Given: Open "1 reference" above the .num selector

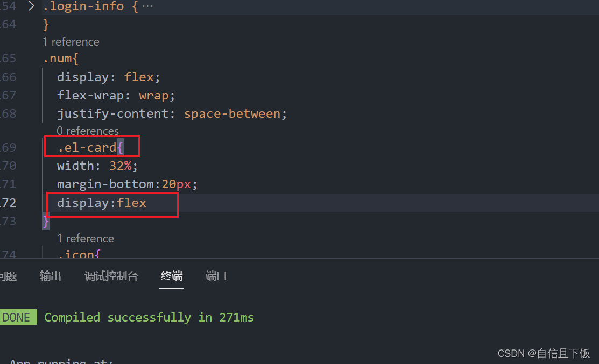Looking at the screenshot, I should 71,41.
